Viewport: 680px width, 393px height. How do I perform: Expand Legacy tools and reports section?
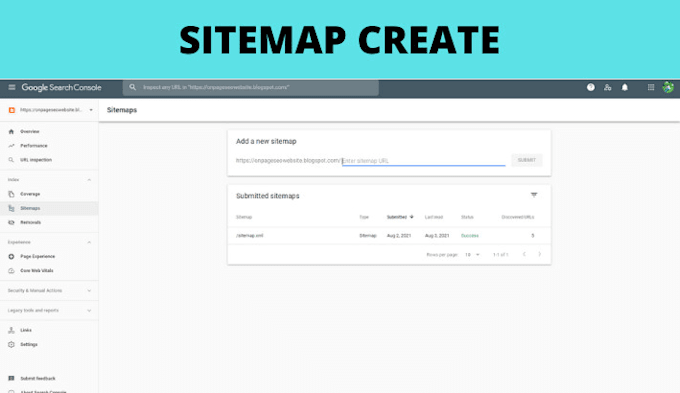point(89,311)
